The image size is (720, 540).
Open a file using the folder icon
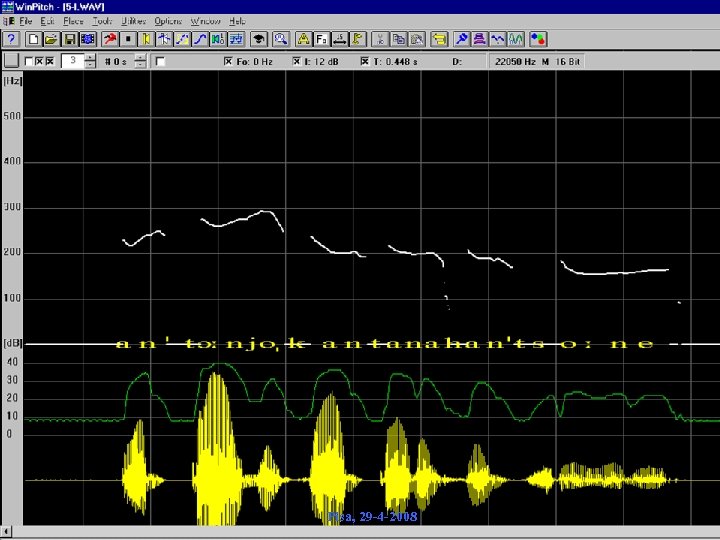pyautogui.click(x=52, y=39)
